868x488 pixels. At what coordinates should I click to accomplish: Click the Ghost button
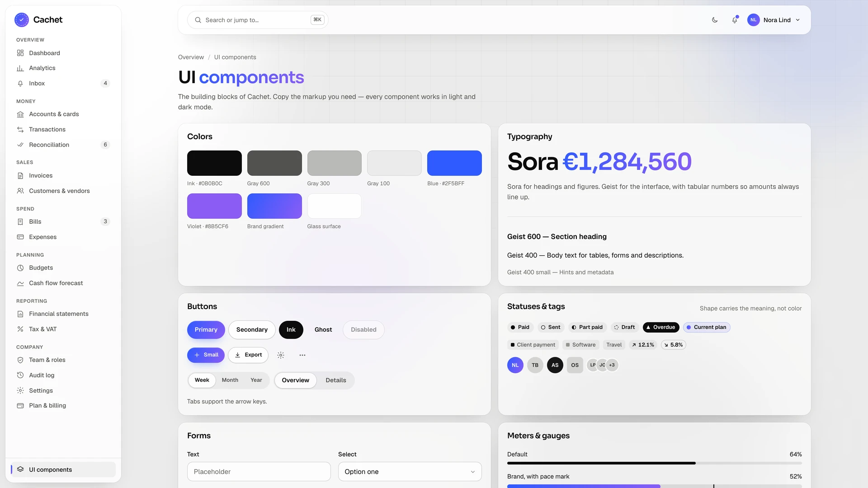323,330
